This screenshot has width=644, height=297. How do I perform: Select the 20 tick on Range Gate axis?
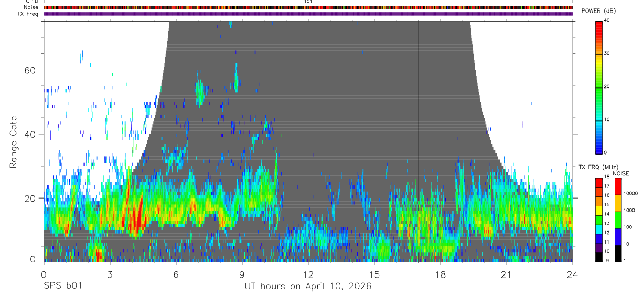coord(33,198)
